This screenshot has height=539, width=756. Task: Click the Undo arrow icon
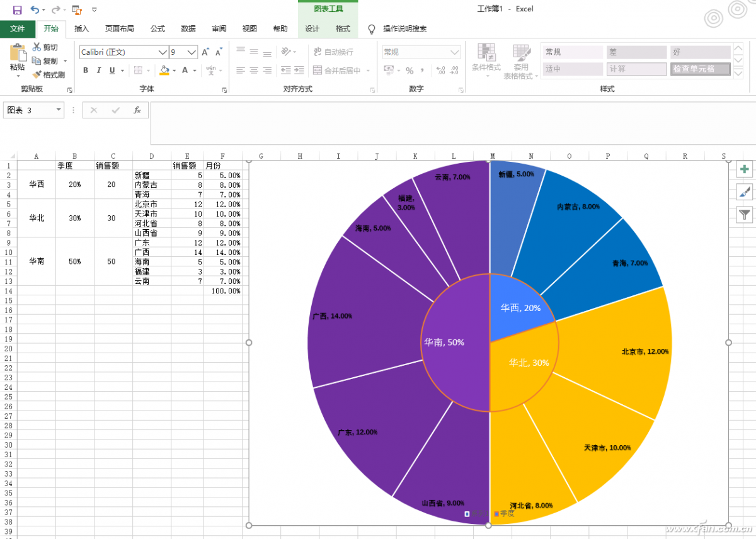click(x=35, y=9)
